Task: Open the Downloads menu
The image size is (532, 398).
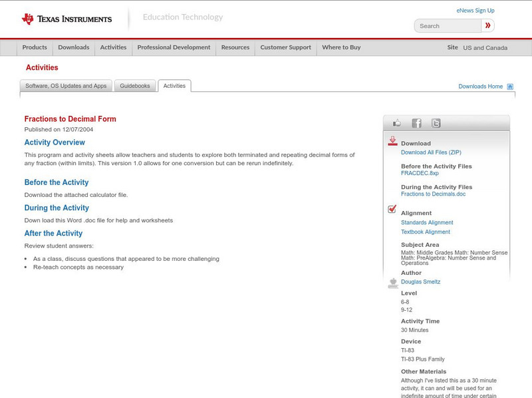Action: [74, 47]
